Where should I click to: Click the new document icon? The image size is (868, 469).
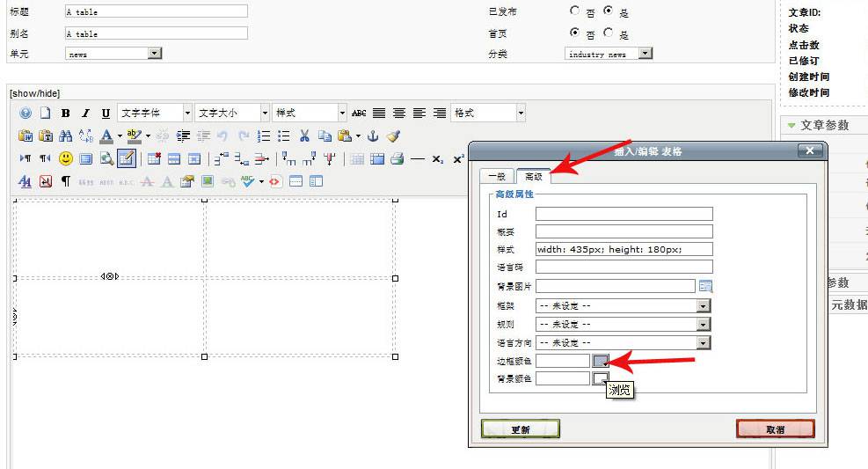click(46, 113)
